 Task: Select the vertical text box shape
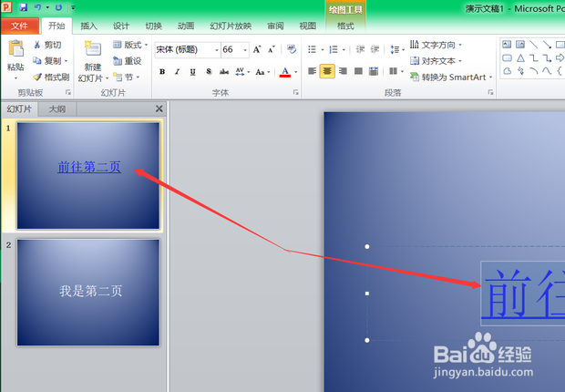click(x=520, y=45)
